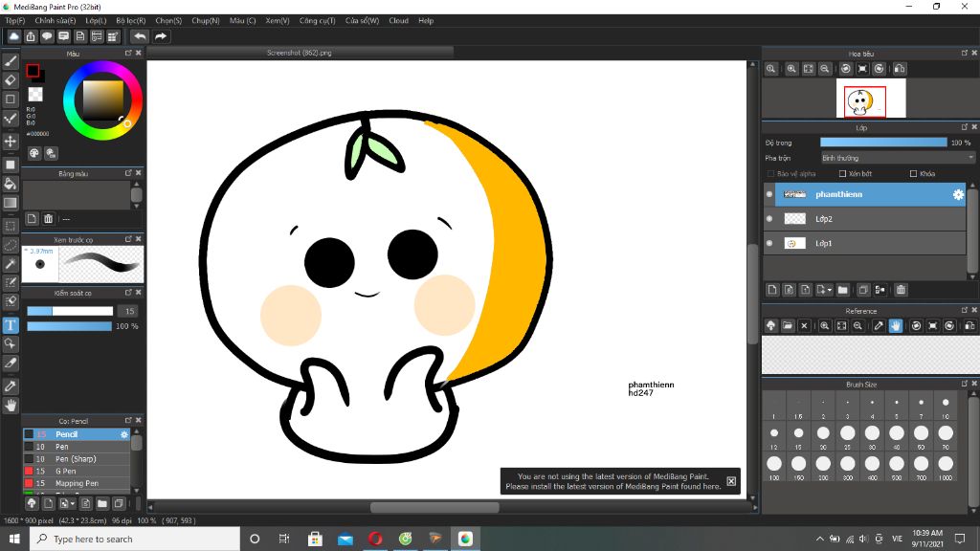Tick the Bảo vệ alpha checkbox
980x551 pixels.
coord(770,174)
